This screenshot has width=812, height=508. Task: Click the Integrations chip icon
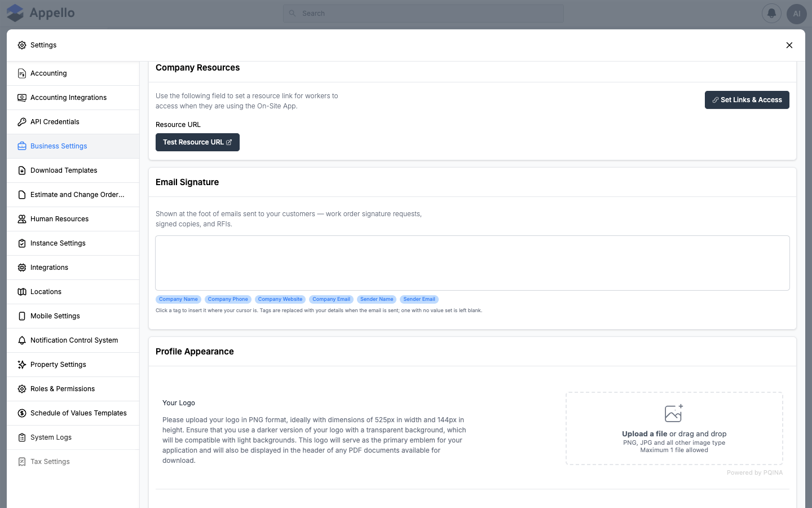click(22, 268)
